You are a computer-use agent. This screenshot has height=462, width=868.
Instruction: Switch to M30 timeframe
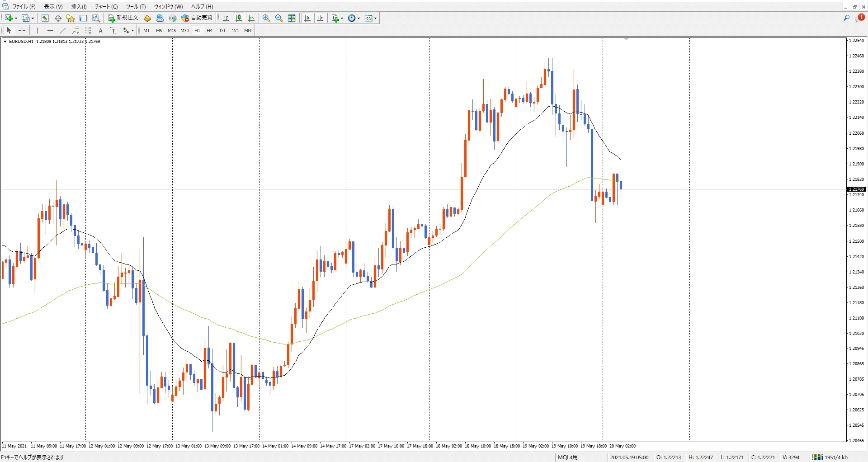pos(184,30)
